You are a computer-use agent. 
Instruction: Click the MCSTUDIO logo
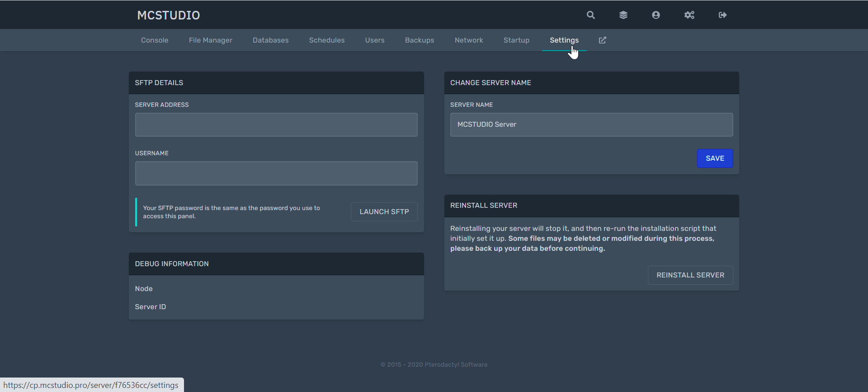coord(169,15)
